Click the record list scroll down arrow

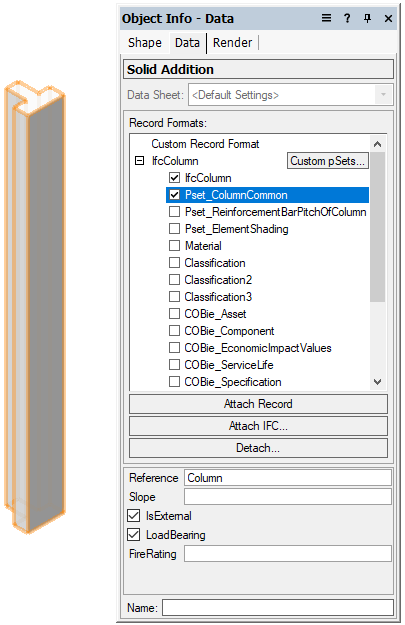click(377, 382)
